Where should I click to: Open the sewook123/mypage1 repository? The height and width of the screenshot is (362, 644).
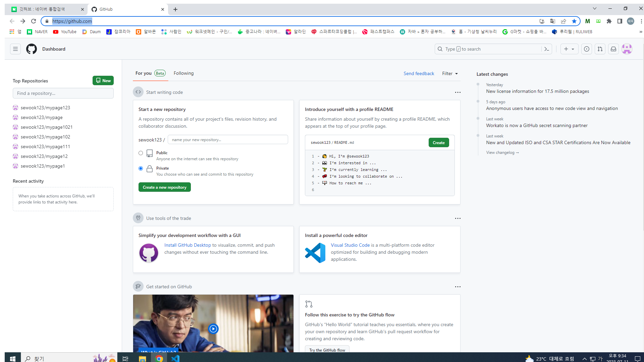[x=43, y=166]
